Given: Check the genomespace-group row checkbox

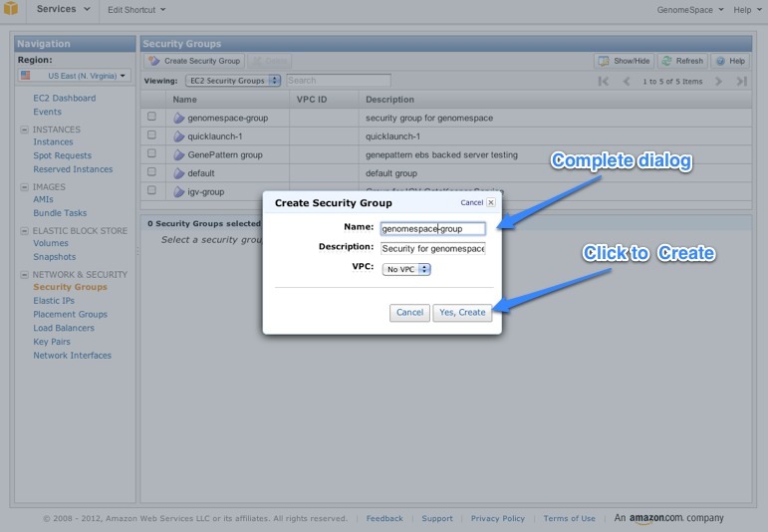Looking at the screenshot, I should (x=151, y=117).
